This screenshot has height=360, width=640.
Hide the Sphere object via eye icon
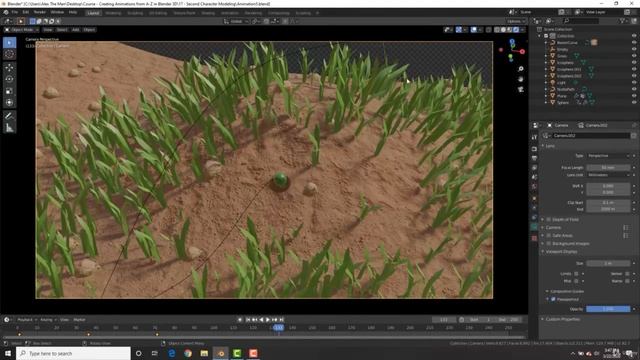(x=634, y=102)
